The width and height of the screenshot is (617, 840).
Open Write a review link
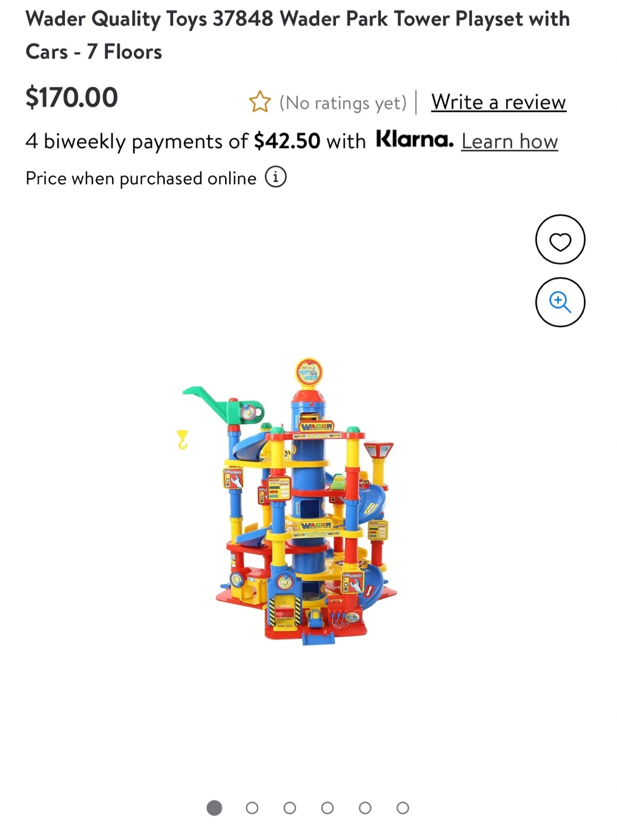coord(499,102)
